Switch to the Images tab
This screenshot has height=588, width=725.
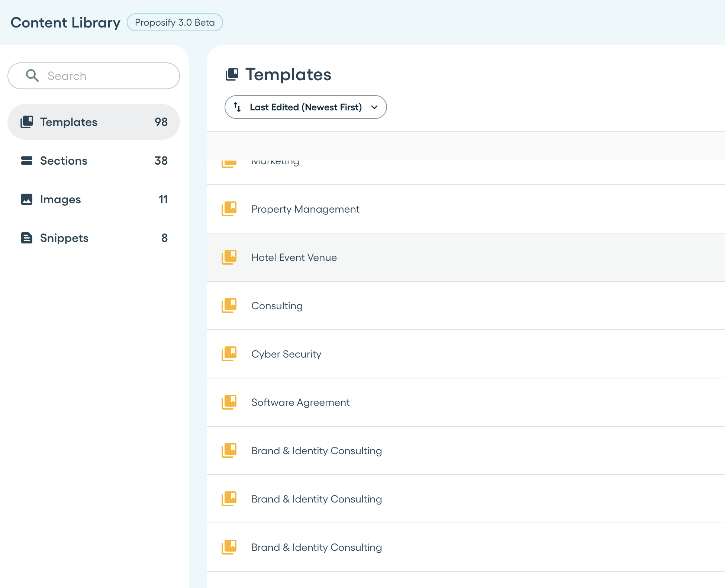tap(94, 199)
